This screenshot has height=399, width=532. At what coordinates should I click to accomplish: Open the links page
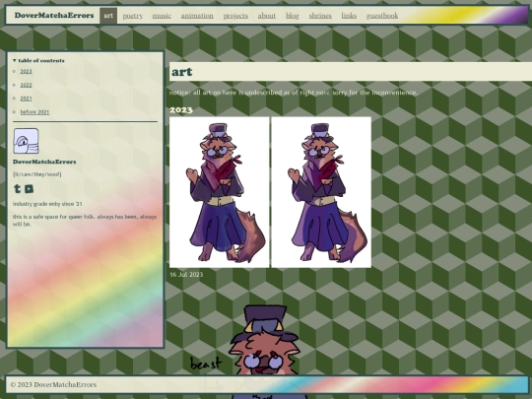click(x=349, y=16)
